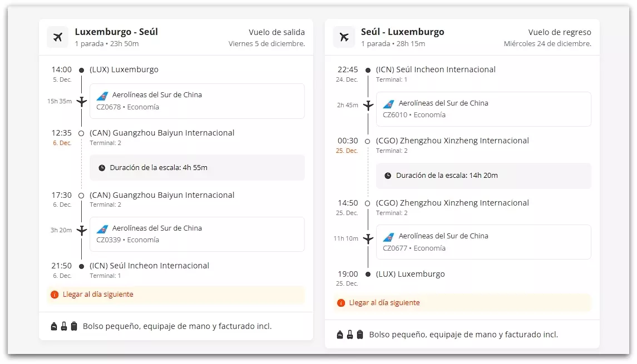Click the return plane icon beside Seúl - Luxemburgo
Viewport: 637px width, 364px height.
point(344,37)
